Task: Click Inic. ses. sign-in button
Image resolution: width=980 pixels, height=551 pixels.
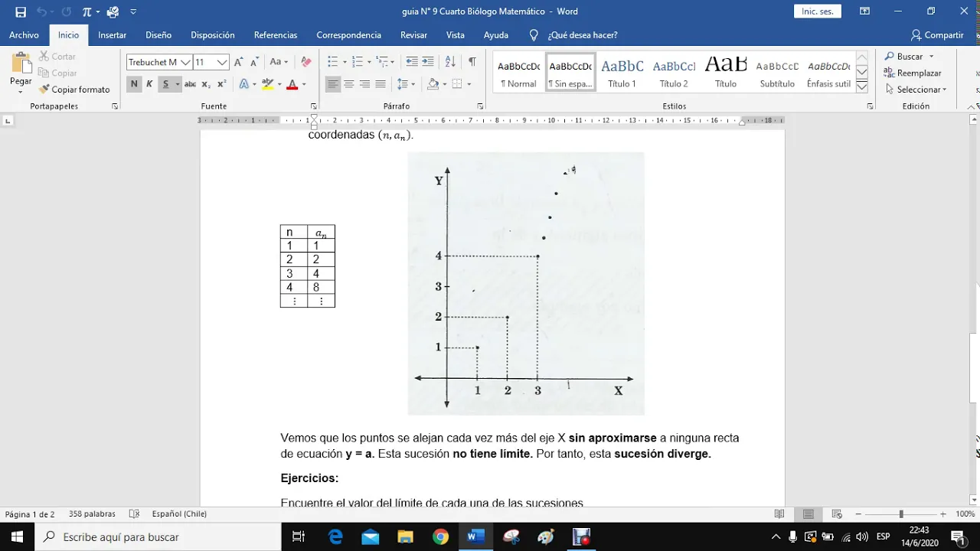Action: [818, 11]
